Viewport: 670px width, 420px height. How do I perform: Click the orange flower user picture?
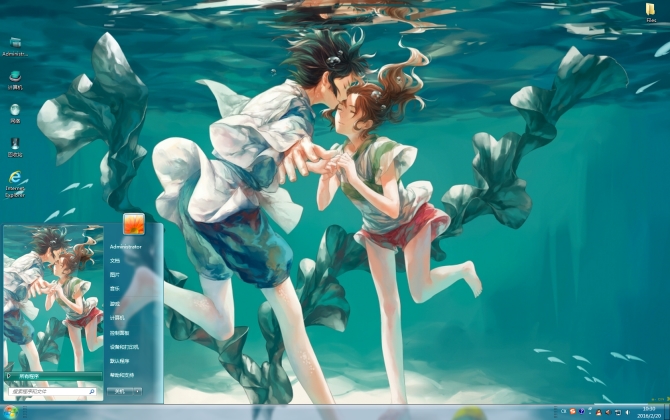[134, 224]
